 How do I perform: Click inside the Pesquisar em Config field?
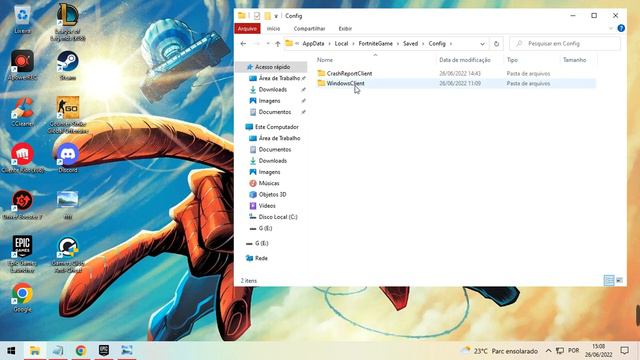[565, 44]
